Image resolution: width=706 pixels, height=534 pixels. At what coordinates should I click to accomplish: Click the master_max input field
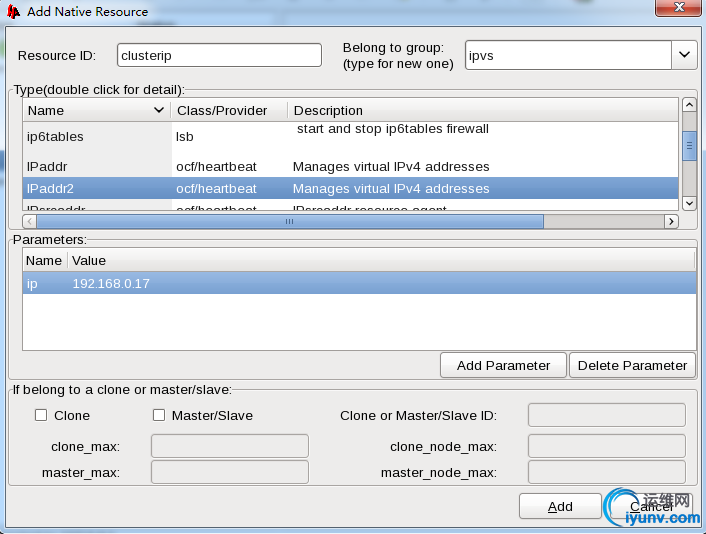coord(230,472)
